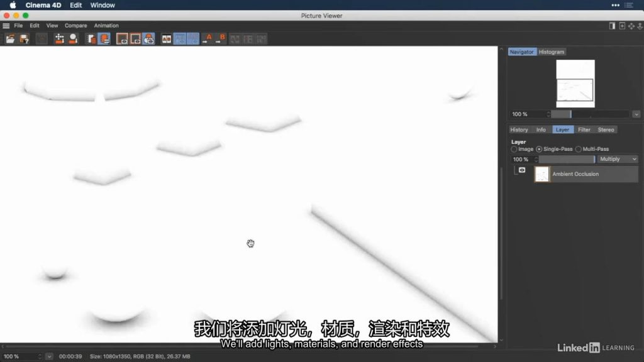The image size is (644, 362).
Task: Open the macOS notification list icon
Action: pyautogui.click(x=629, y=5)
